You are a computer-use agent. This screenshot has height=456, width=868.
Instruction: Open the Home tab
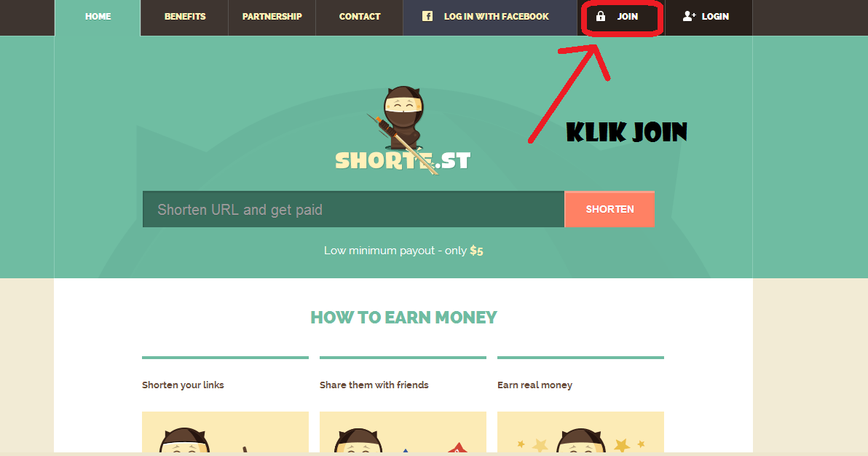(98, 17)
